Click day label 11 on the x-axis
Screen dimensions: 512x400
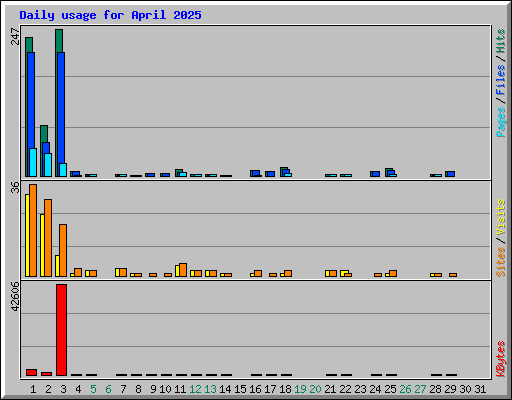(x=180, y=389)
